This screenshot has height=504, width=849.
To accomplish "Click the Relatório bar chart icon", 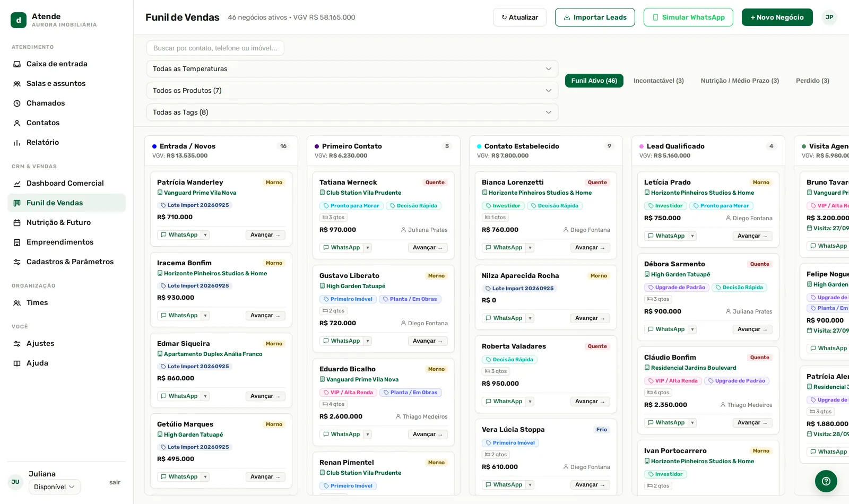I will tap(17, 143).
